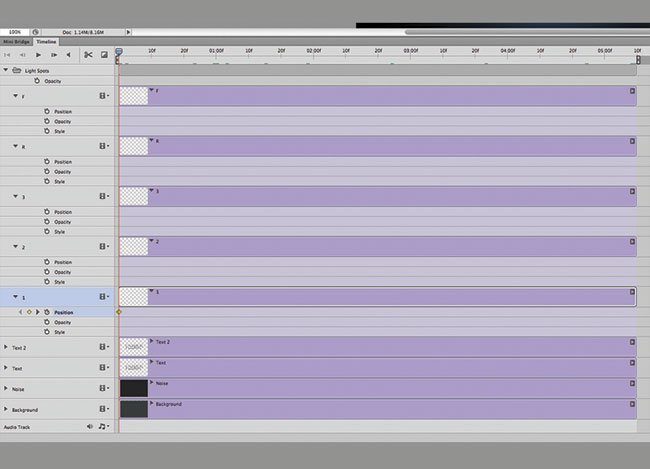Click the scissors split-at-playhead icon
Image resolution: width=650 pixels, height=469 pixels.
coord(88,55)
